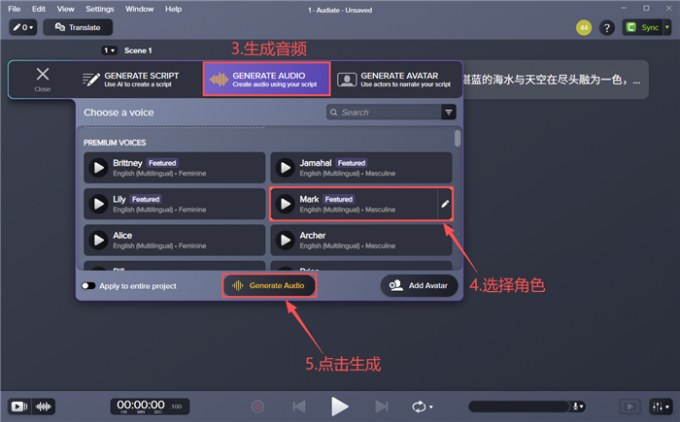Toggle Apply to entire project switch
The height and width of the screenshot is (422, 680).
88,285
